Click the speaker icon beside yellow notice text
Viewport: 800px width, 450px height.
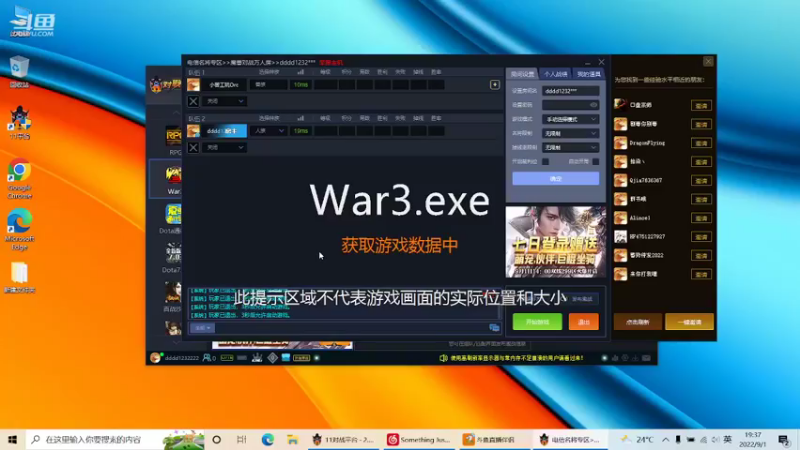443,358
